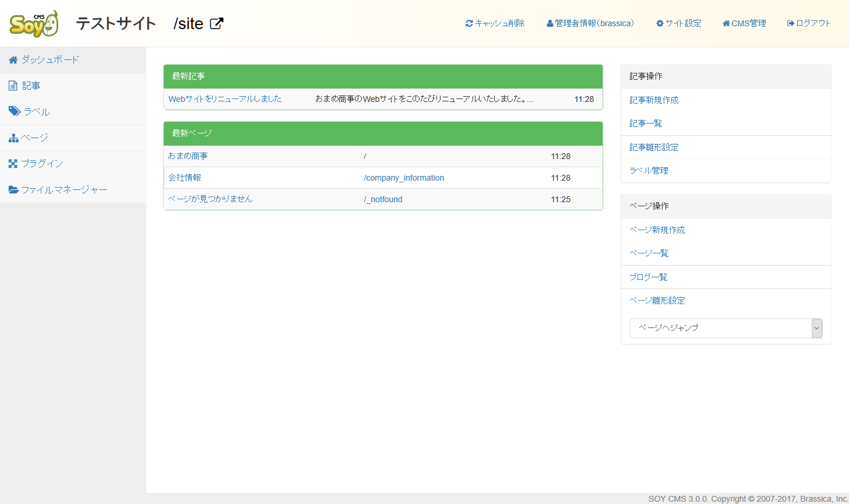The image size is (849, 504).
Task: Click ページ一覧 link
Action: [x=649, y=253]
